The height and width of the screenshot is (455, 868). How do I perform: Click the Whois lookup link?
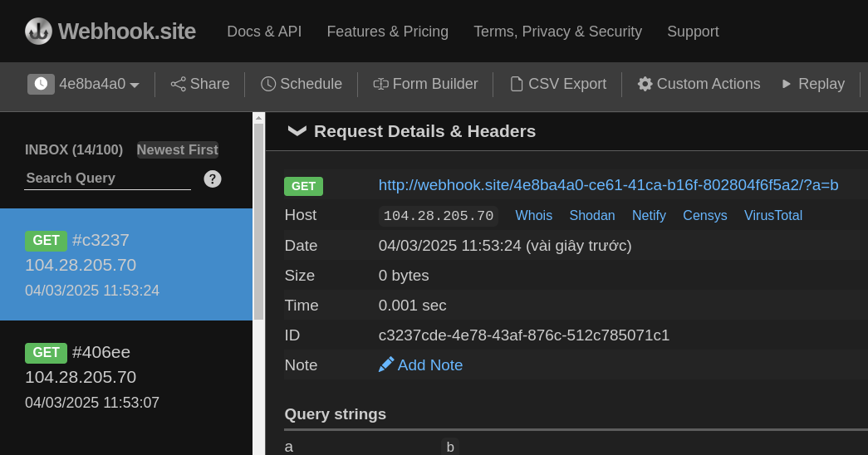click(533, 216)
